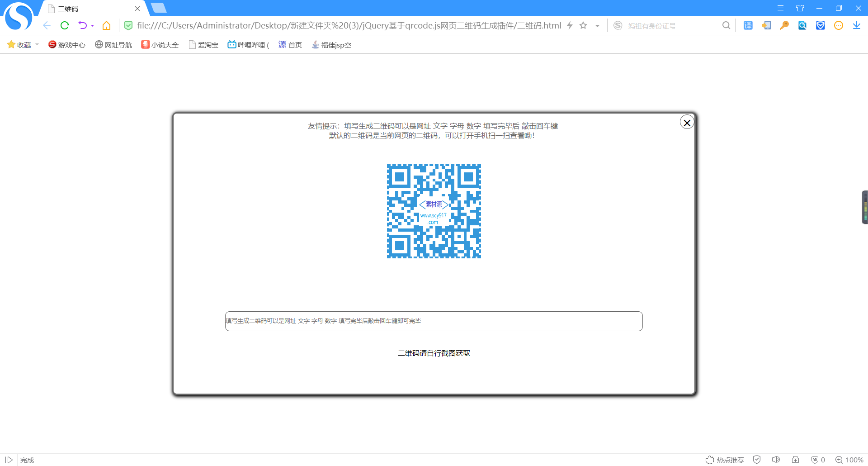
Task: Open the security protection shield panel
Action: pyautogui.click(x=821, y=25)
